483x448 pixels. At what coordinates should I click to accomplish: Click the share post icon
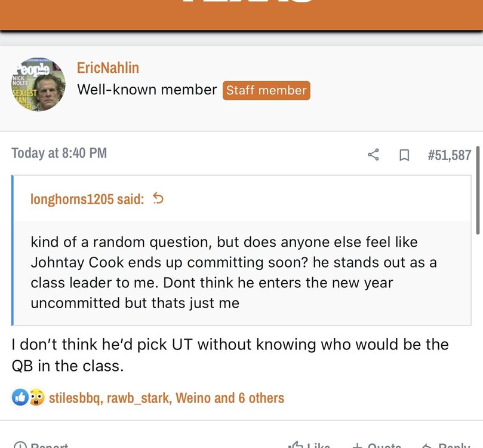click(x=373, y=155)
